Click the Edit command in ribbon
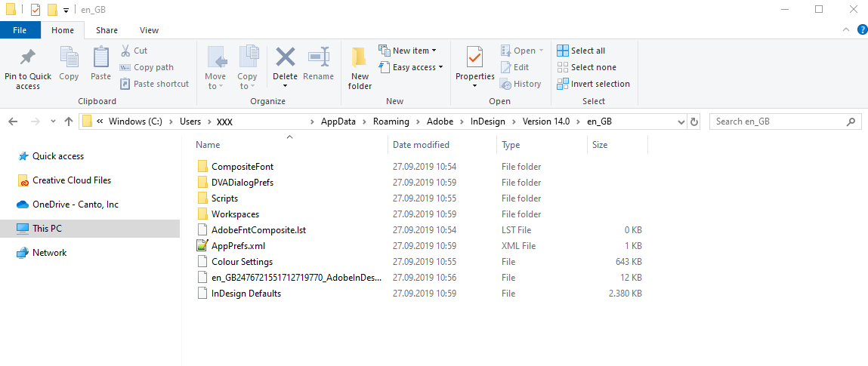The image size is (868, 366). click(514, 67)
